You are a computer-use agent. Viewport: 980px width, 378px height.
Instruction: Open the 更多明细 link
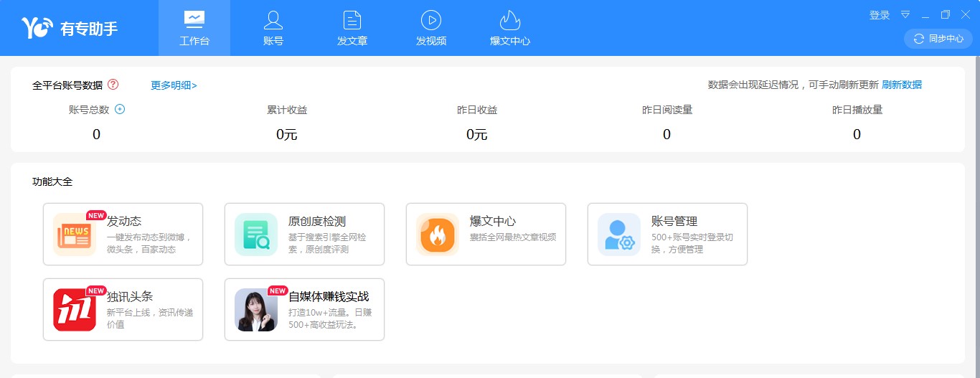(x=174, y=85)
